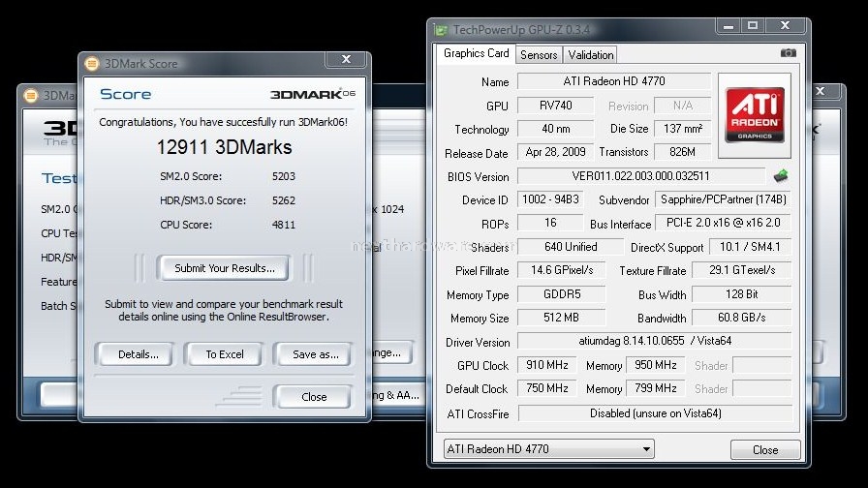Click SM2.0 Score value 5203
Image resolution: width=868 pixels, height=488 pixels.
(284, 176)
